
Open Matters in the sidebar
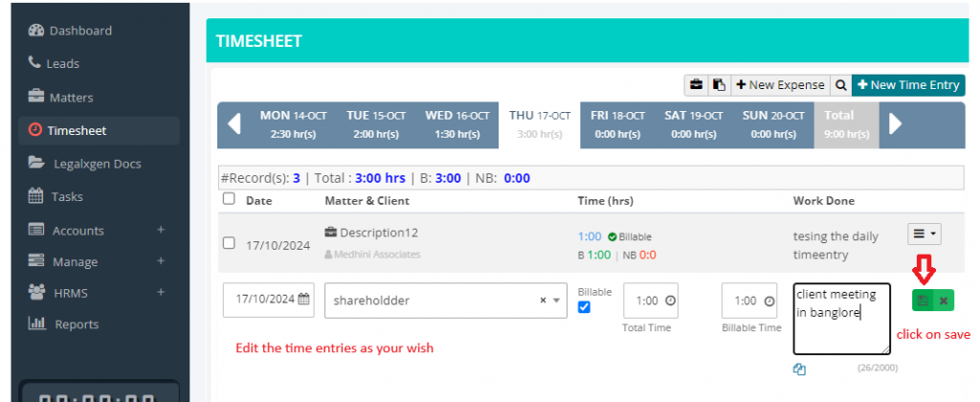coord(71,97)
